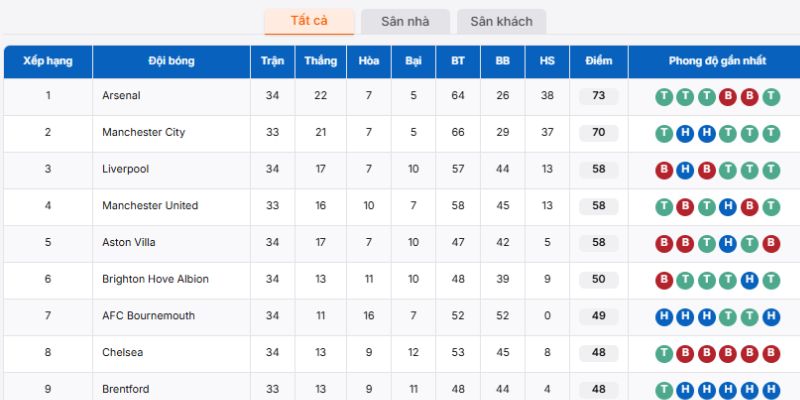Select the Sân khách tab

point(502,21)
